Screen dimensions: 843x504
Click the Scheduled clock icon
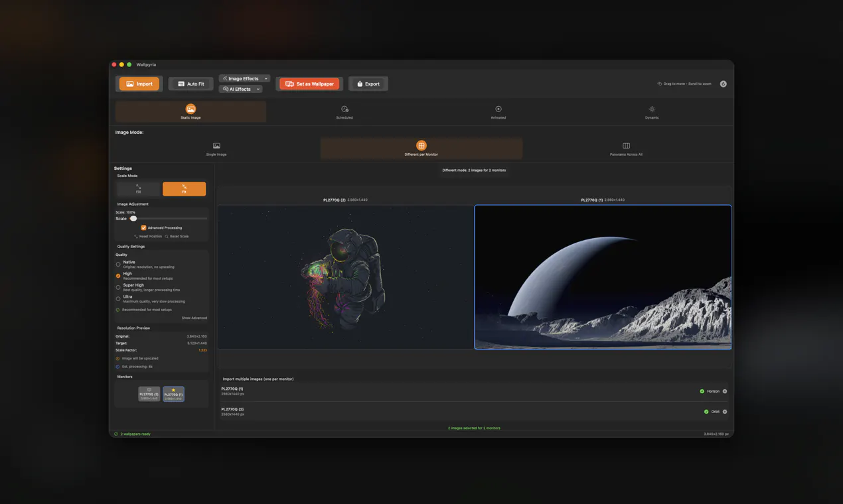click(345, 109)
